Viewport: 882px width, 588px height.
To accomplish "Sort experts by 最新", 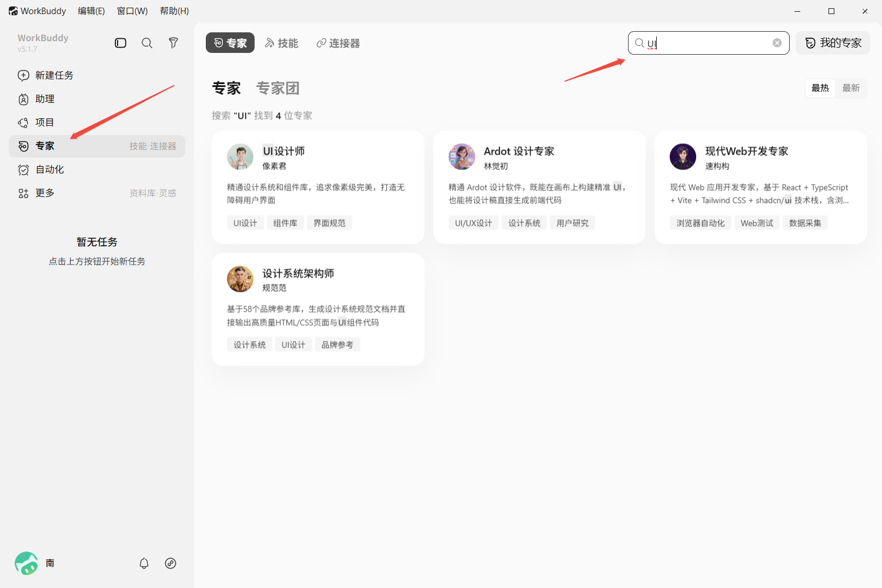I will (x=851, y=88).
